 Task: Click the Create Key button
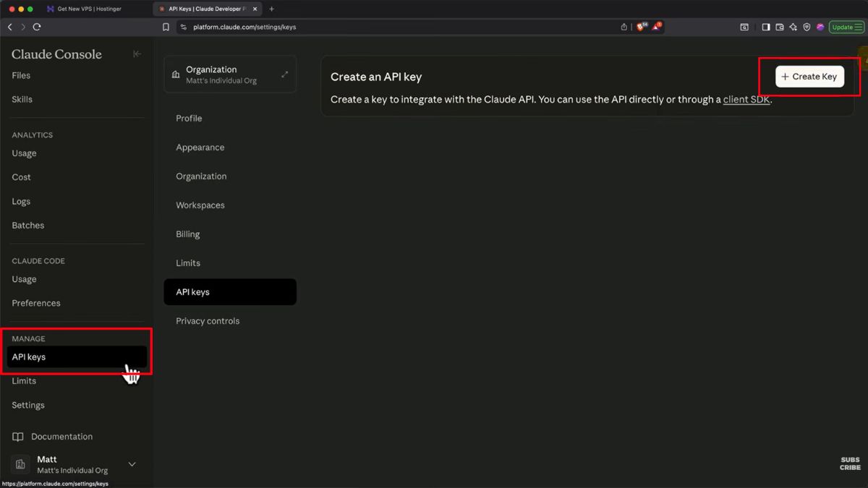809,76
